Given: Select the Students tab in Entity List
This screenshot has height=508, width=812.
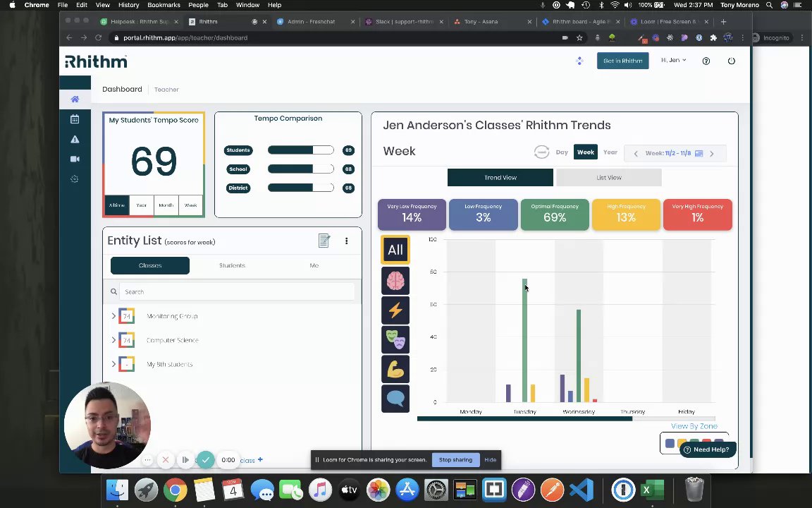Looking at the screenshot, I should [x=232, y=265].
